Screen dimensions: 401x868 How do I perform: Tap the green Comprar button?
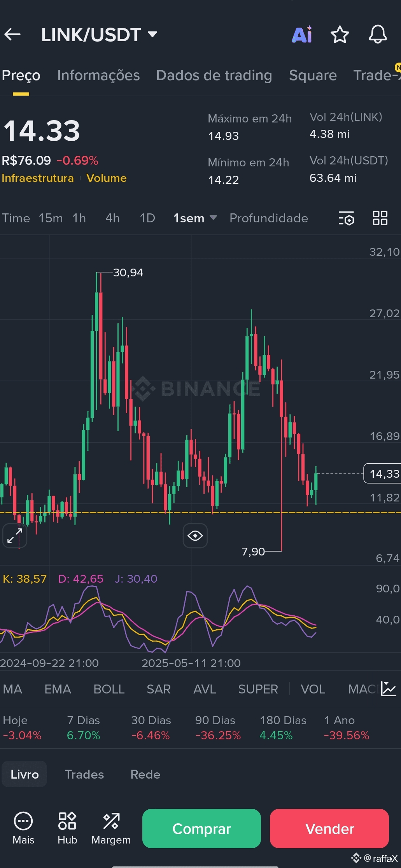201,828
